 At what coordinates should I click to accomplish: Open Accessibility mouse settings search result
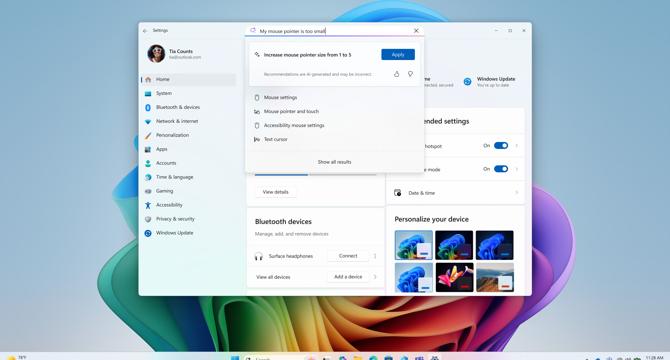tap(334, 126)
